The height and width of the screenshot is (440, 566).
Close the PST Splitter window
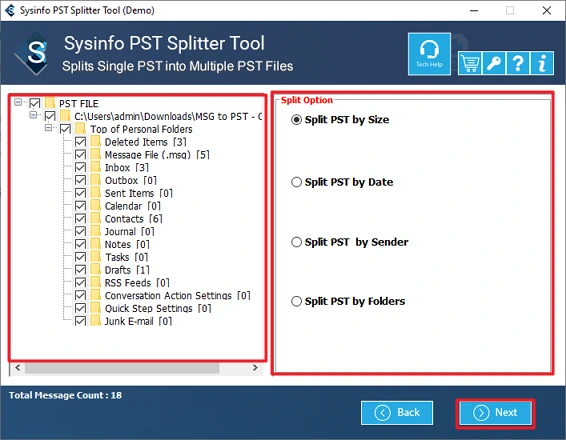[547, 10]
